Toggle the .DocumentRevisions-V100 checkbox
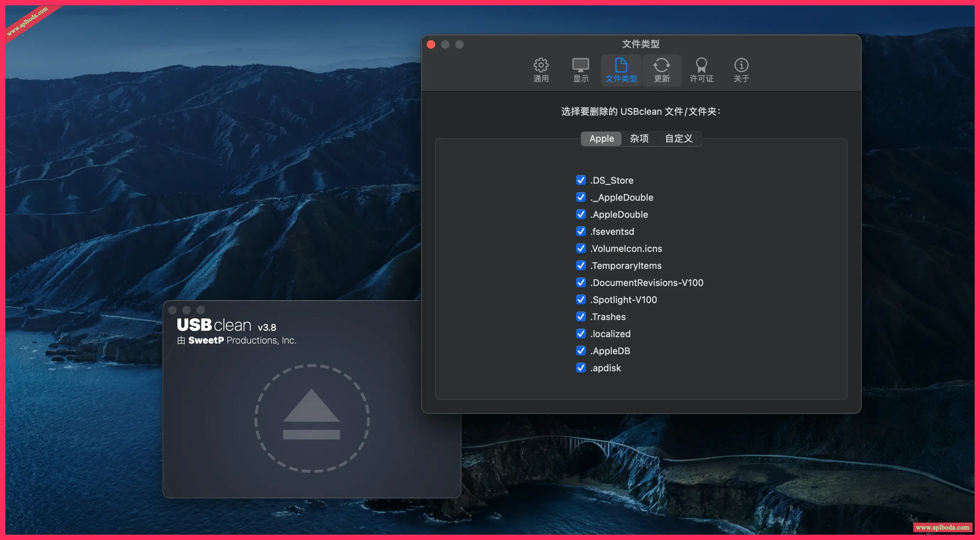980x540 pixels. (581, 282)
